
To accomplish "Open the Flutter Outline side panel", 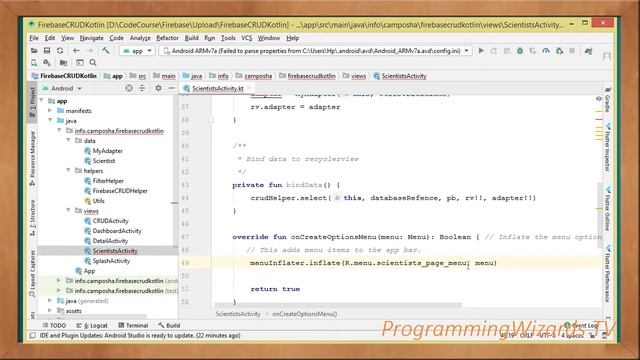I will pos(607,209).
